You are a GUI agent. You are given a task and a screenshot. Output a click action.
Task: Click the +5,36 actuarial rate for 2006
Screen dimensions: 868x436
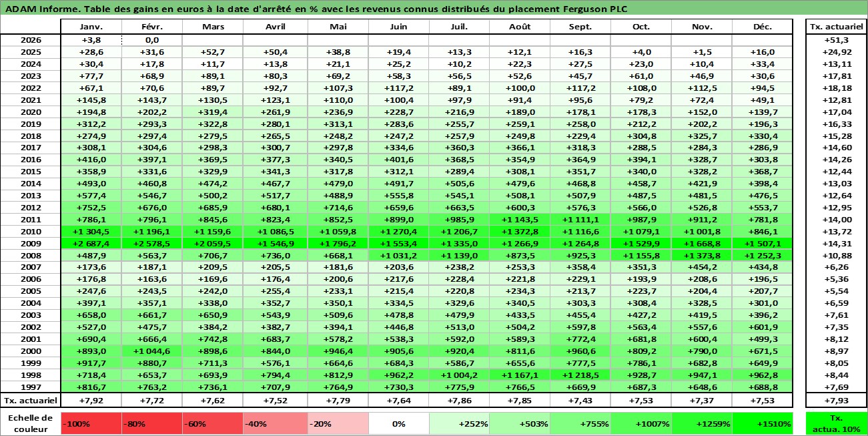click(x=836, y=280)
